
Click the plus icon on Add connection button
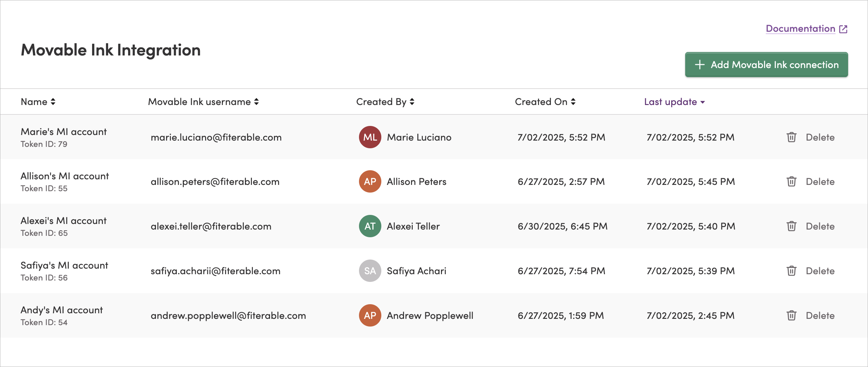pos(699,65)
